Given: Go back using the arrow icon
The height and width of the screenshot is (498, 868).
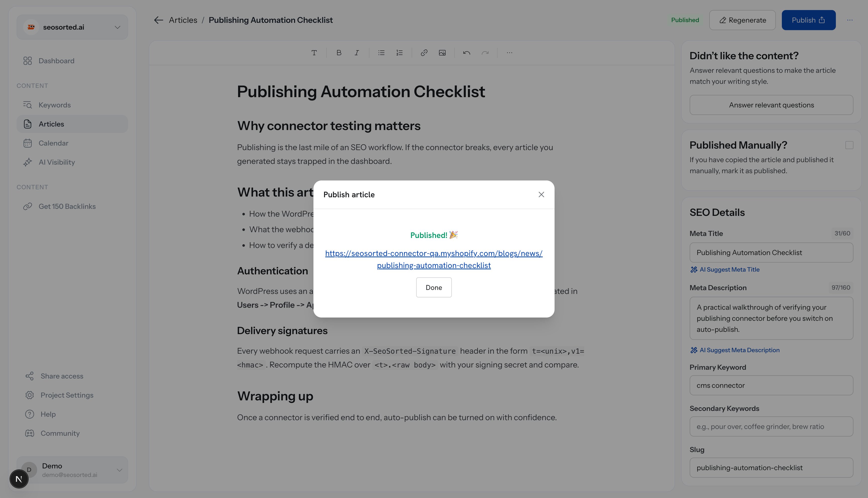Looking at the screenshot, I should tap(158, 20).
